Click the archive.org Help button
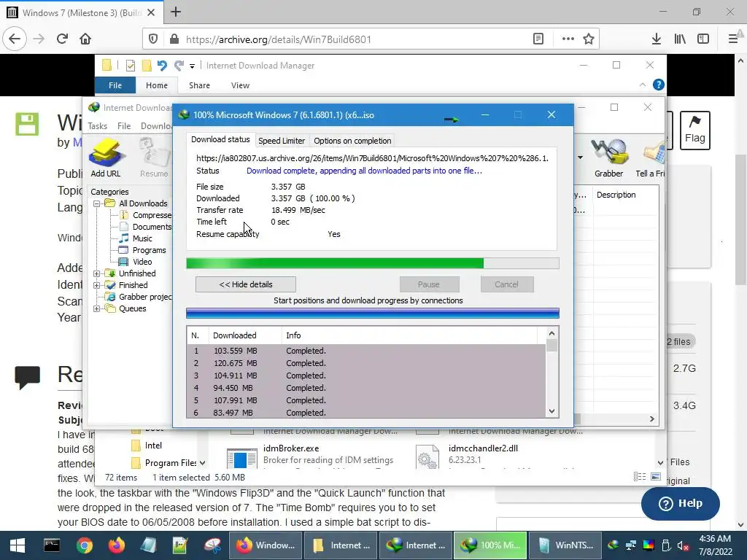The height and width of the screenshot is (560, 747). pyautogui.click(x=681, y=503)
